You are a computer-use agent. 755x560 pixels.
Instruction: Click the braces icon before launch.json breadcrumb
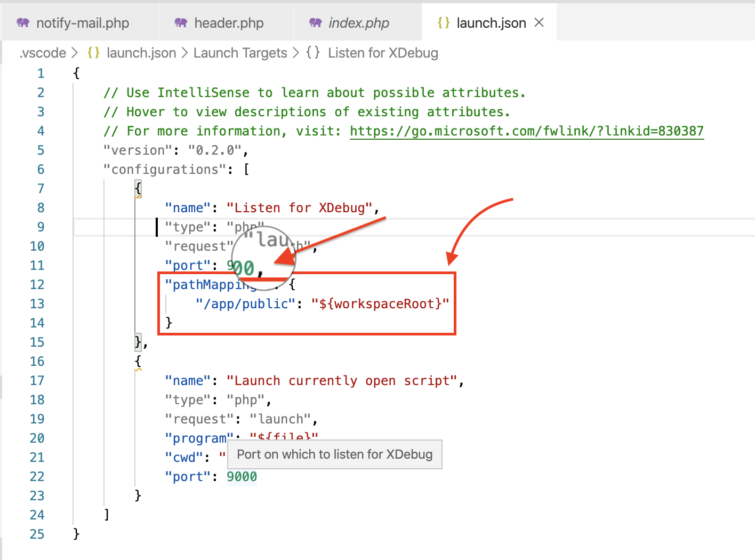(x=94, y=52)
